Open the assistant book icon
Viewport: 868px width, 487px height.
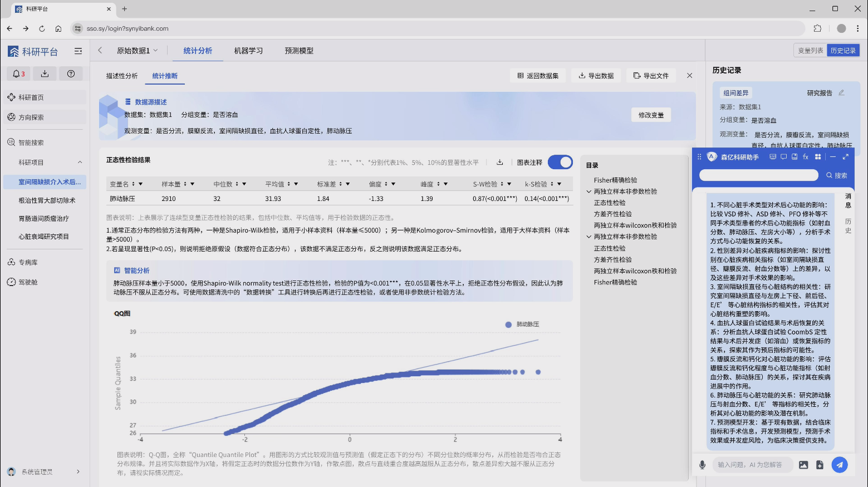795,157
